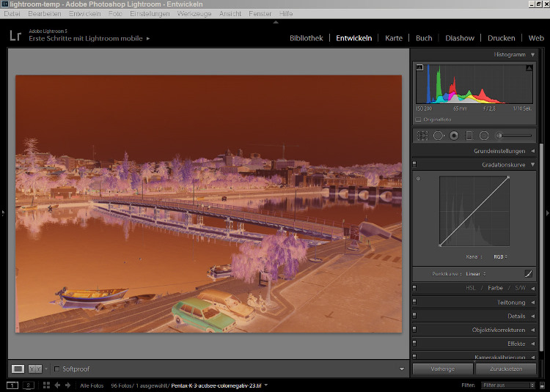
Task: Select the crop overlay tool
Action: (x=422, y=136)
